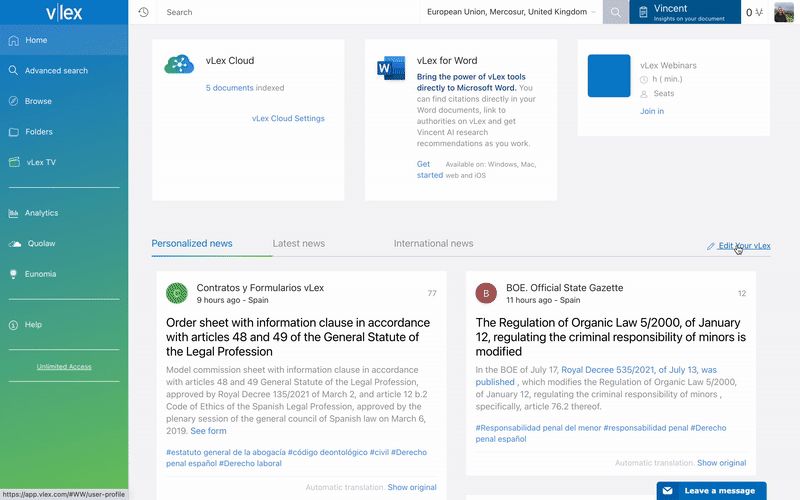Click #Derecho laboral hashtag
Image resolution: width=800 pixels, height=500 pixels.
250,463
